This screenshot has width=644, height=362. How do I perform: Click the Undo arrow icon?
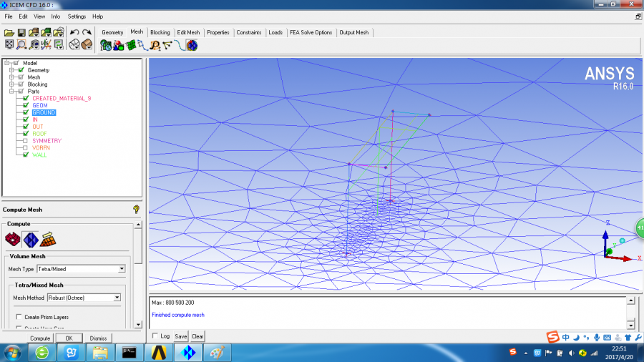click(74, 32)
